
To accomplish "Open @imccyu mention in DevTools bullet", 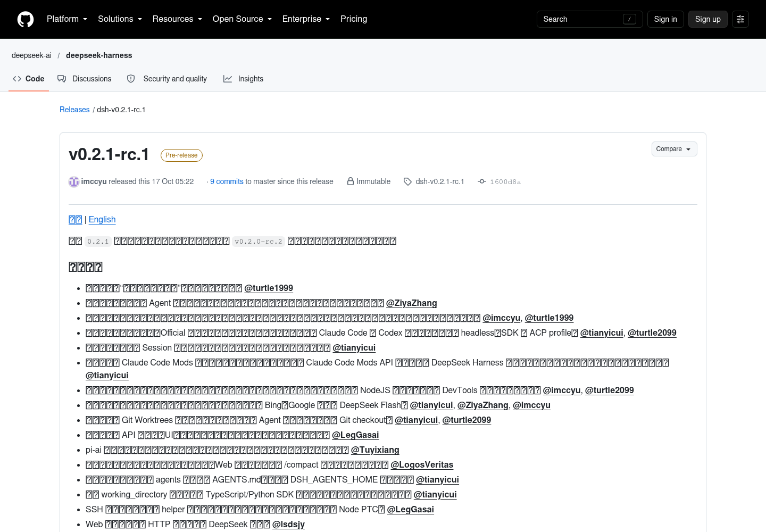I will (x=561, y=390).
